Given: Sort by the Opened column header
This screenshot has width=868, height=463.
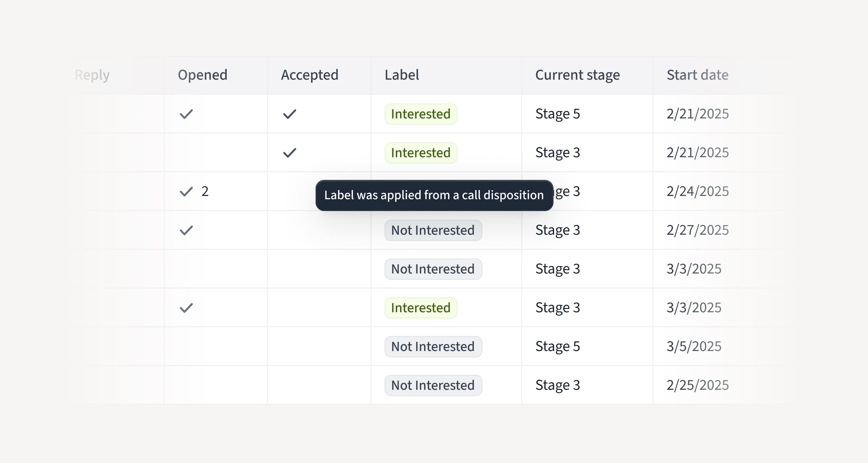Looking at the screenshot, I should [x=202, y=75].
